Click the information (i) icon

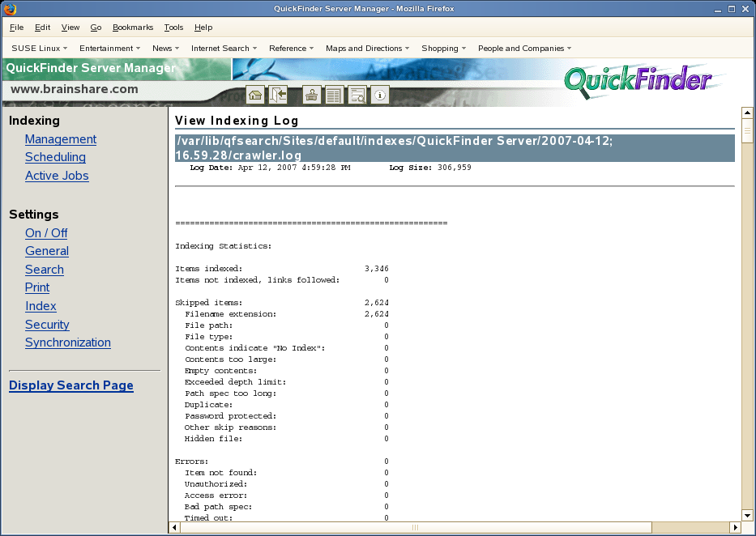tap(380, 95)
